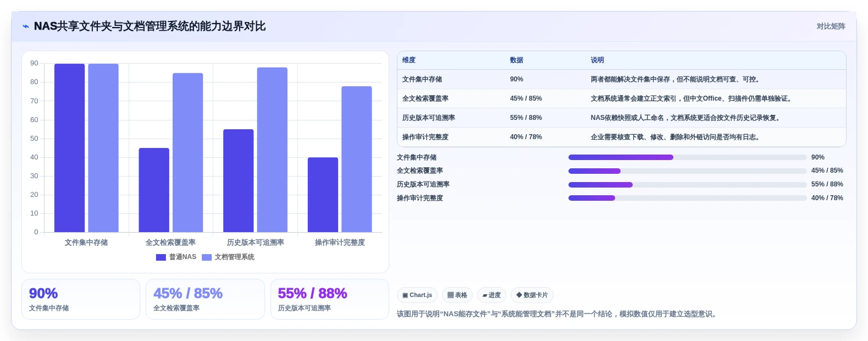Click the 普通NAS bar for 历史版本可追溯率
This screenshot has height=341, width=868.
[239, 181]
